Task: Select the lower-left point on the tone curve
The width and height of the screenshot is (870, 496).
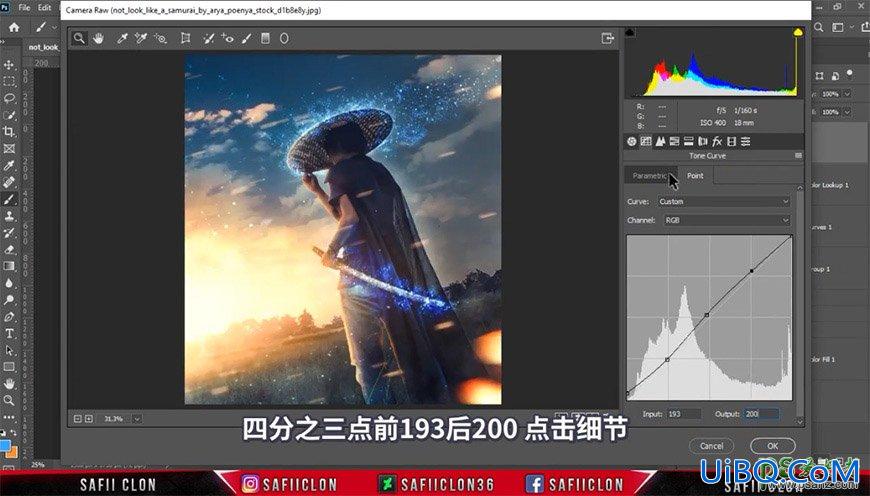Action: tap(667, 360)
